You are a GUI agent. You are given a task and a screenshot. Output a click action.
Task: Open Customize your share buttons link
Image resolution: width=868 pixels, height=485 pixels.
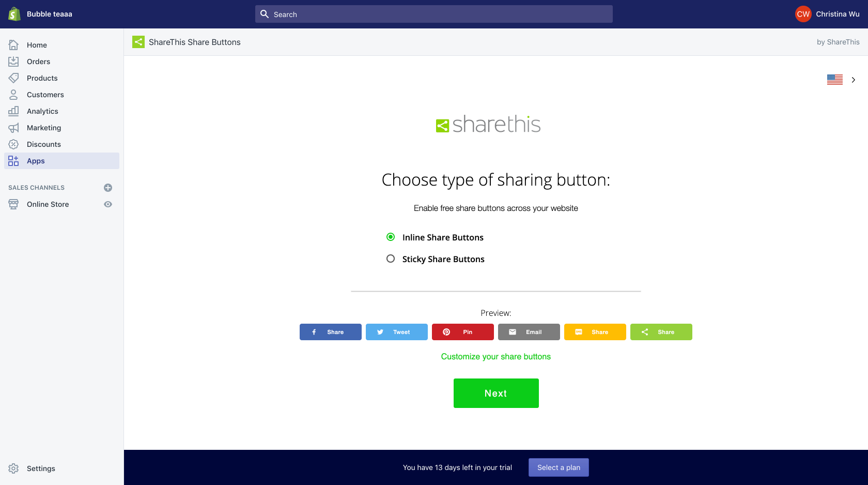[496, 357]
